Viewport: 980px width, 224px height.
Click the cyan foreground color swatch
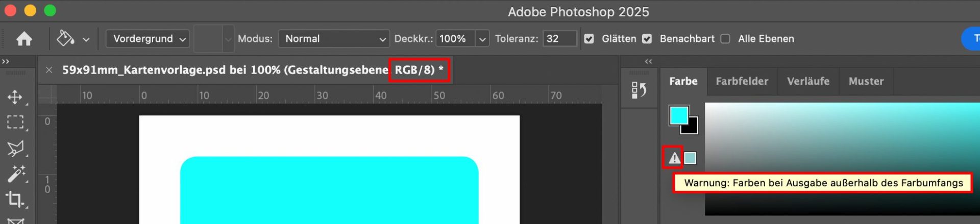pos(679,115)
